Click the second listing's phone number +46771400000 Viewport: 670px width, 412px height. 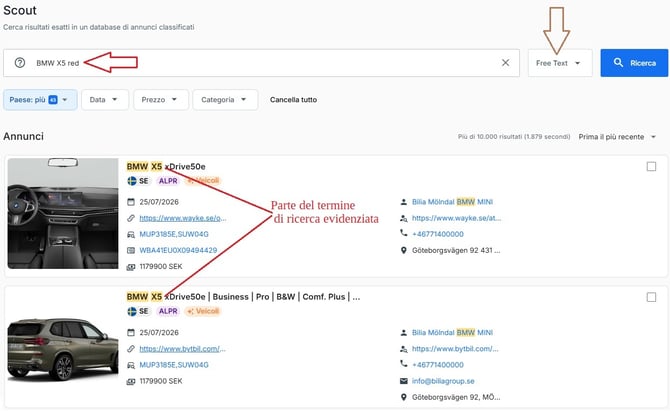438,365
